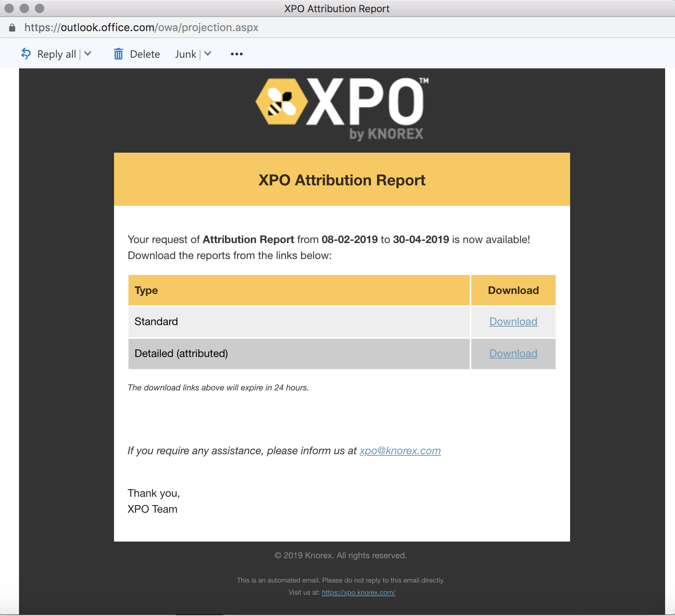Screen dimensions: 675x616
Task: Select the outlook.office.com URL in address bar
Action: (141, 28)
